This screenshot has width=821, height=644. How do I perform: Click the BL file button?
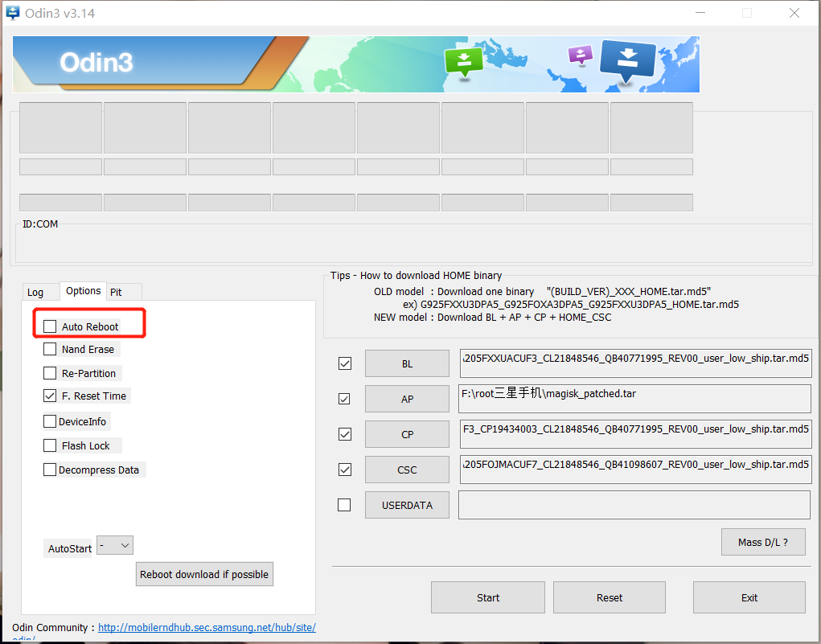pos(407,363)
